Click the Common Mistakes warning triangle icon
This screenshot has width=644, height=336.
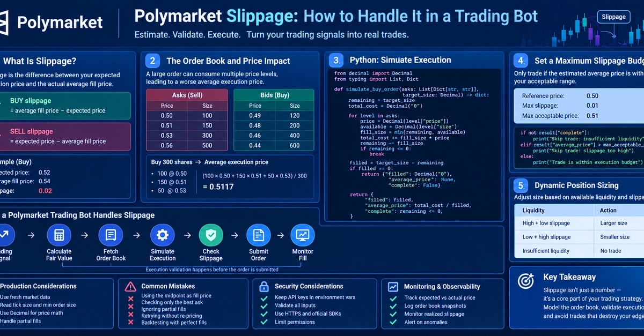(x=130, y=287)
